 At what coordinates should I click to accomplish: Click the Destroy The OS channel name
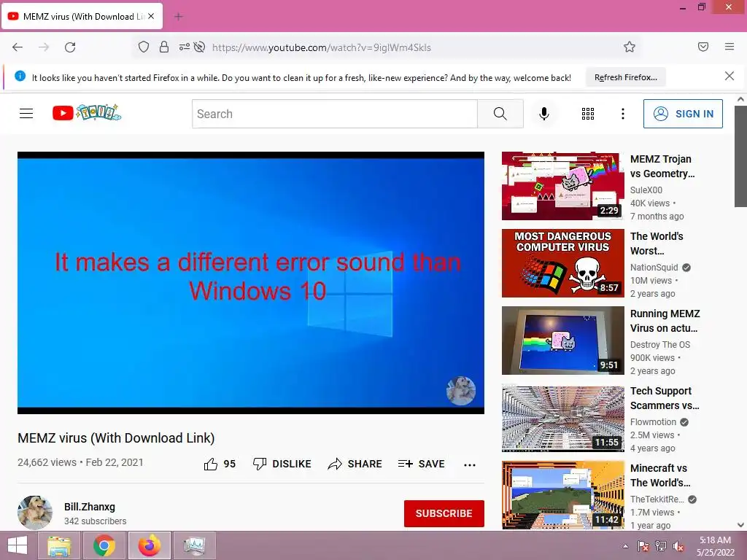[x=660, y=345]
